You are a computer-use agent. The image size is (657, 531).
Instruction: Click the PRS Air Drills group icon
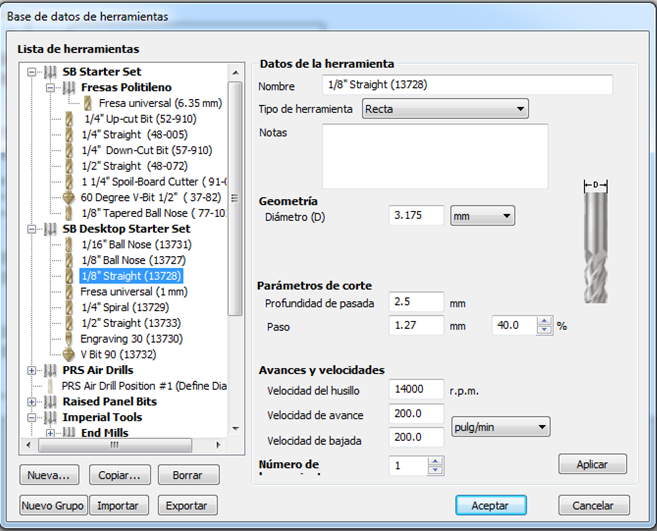[50, 370]
